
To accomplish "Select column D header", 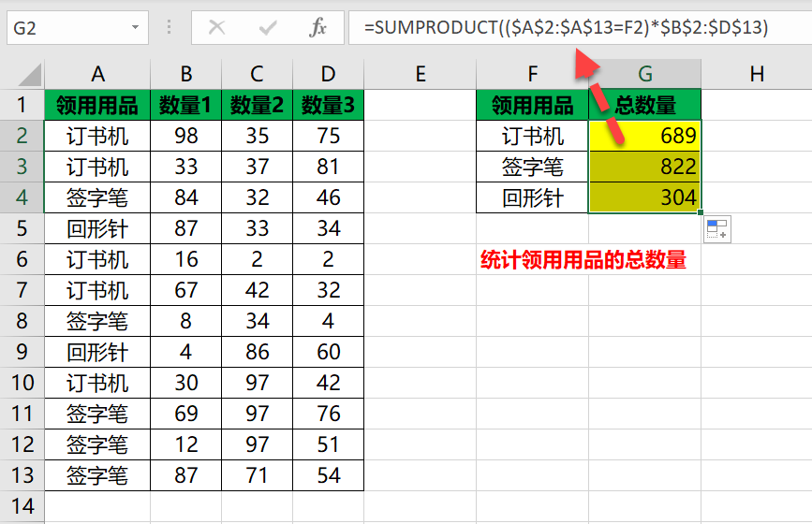I will [329, 74].
